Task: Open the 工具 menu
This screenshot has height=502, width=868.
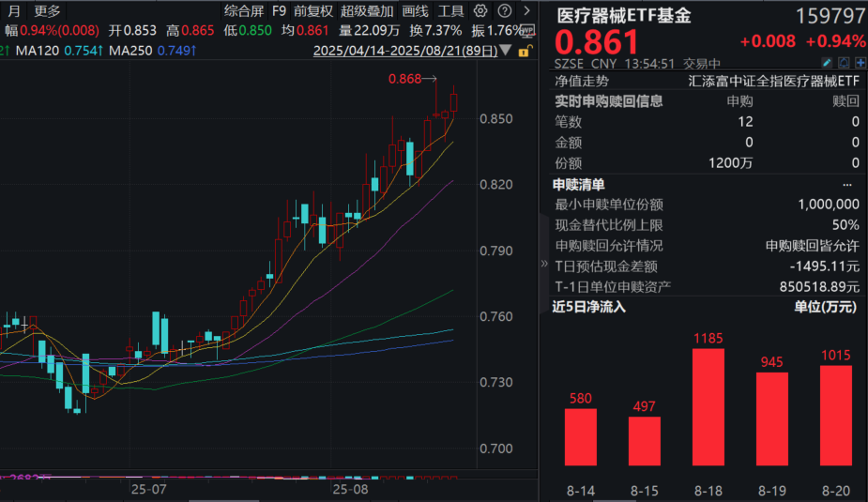Action: [451, 11]
